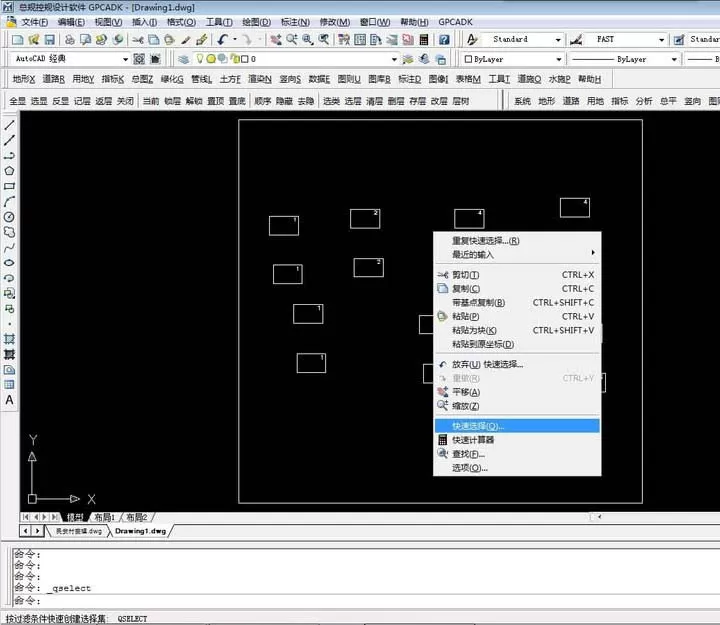Click the Workspace settings gear icon
720x625 pixels.
click(x=139, y=59)
